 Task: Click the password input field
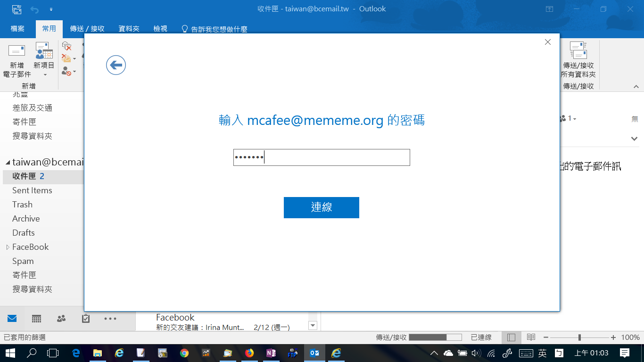[x=321, y=157]
